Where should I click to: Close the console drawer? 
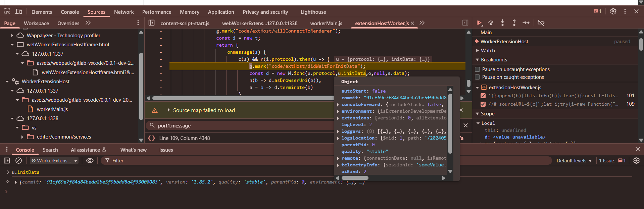638,149
